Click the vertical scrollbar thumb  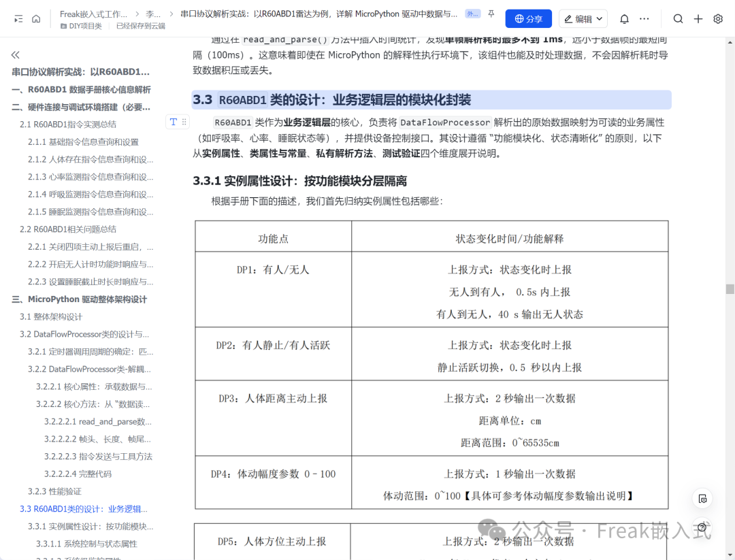coord(730,289)
